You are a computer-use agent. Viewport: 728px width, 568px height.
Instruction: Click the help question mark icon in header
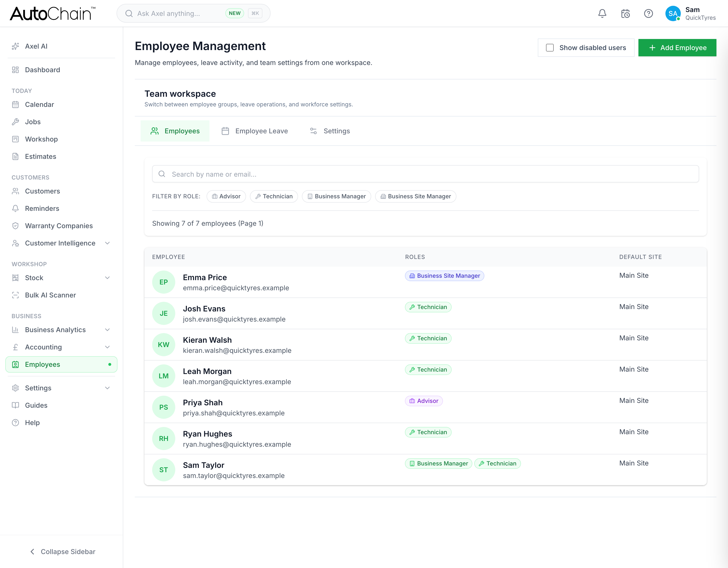click(x=648, y=14)
